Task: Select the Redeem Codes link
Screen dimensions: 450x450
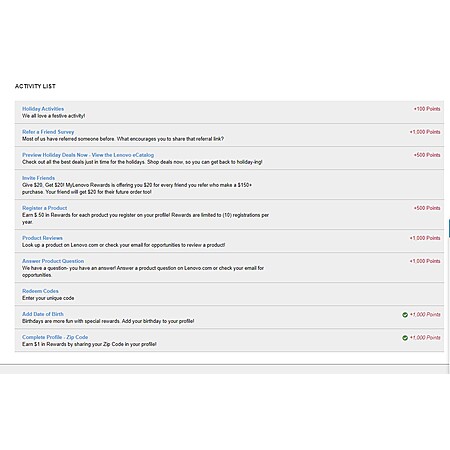Action: point(40,291)
